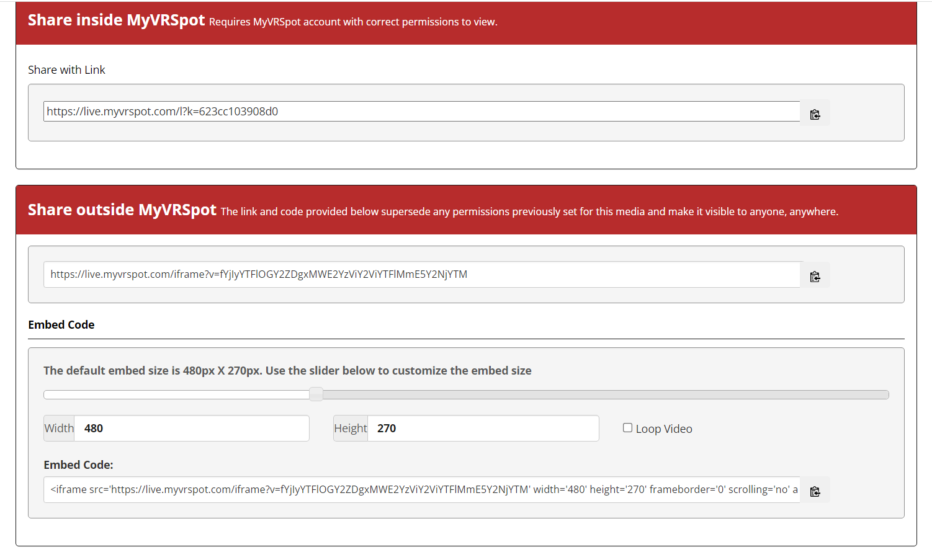Select the iframe?v= share URL field
The height and width of the screenshot is (560, 932).
pyautogui.click(x=422, y=275)
